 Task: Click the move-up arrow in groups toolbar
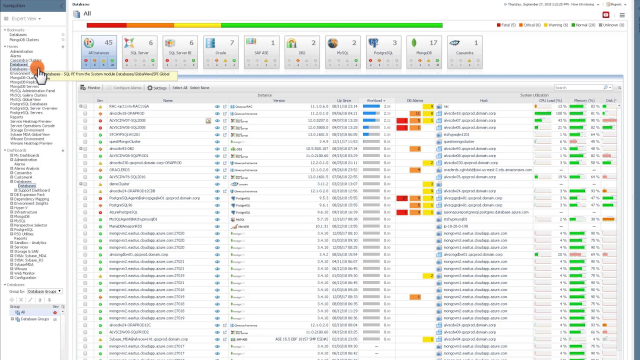pos(40,300)
